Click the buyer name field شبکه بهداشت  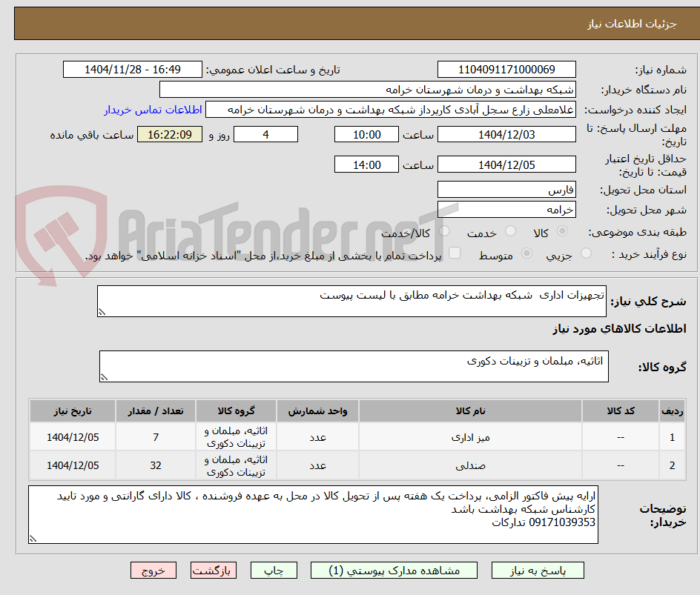click(x=367, y=90)
